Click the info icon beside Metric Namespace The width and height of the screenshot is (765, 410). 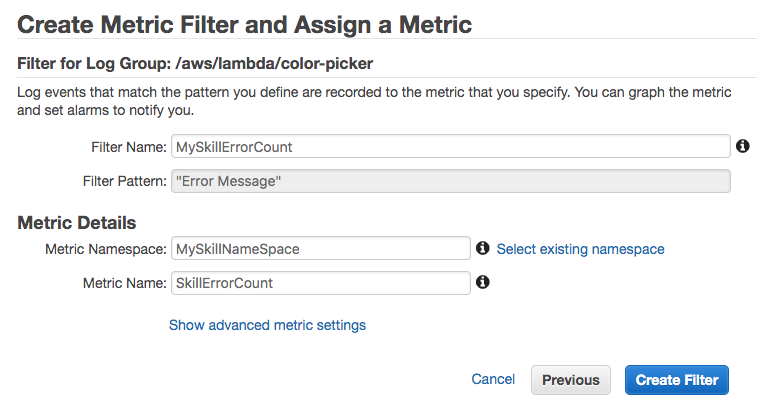coord(483,248)
